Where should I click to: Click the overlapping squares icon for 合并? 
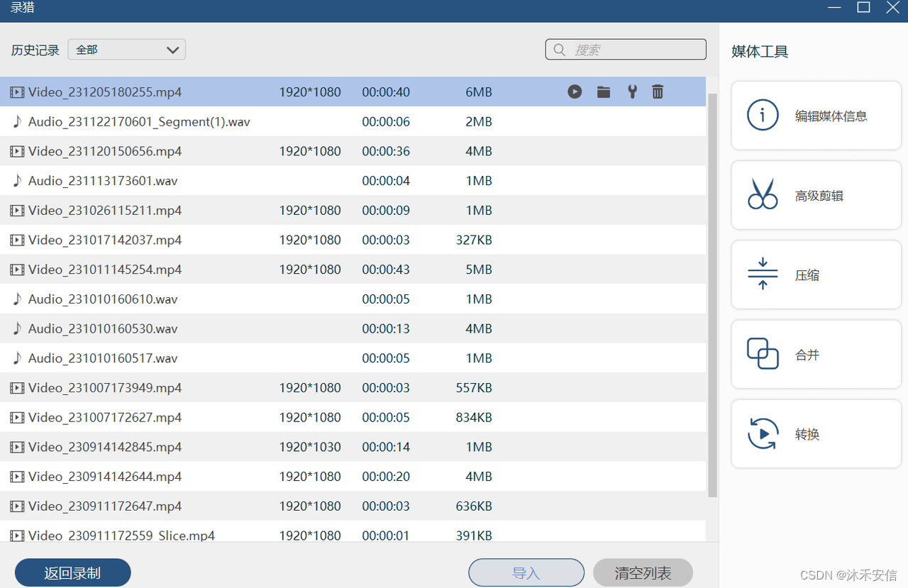(x=763, y=353)
